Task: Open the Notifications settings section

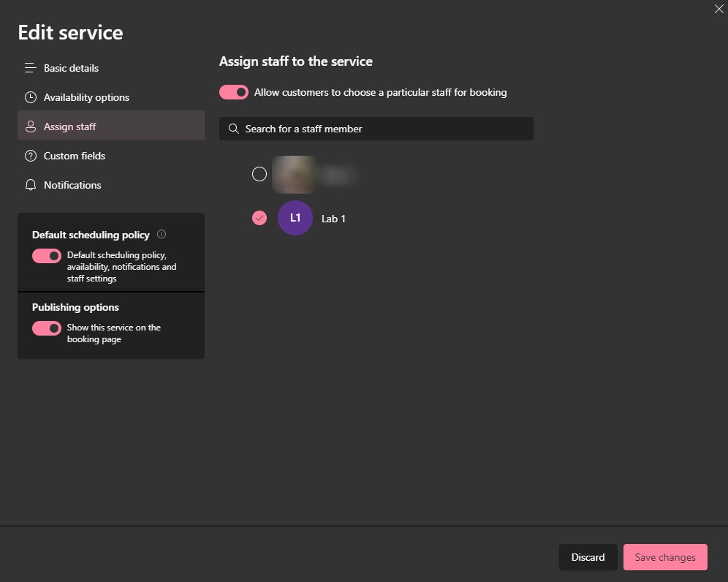Action: [x=71, y=185]
